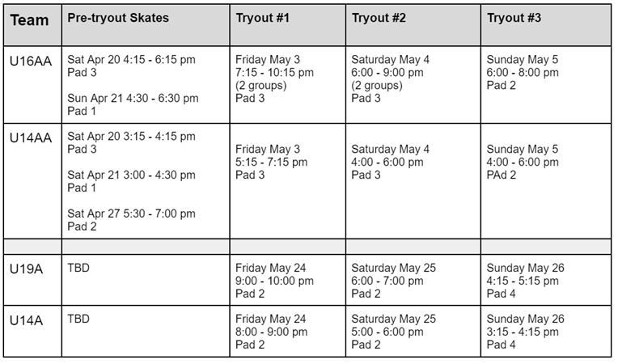
Task: Click U14A Saturday May 25 5:00 cell
Action: point(413,332)
